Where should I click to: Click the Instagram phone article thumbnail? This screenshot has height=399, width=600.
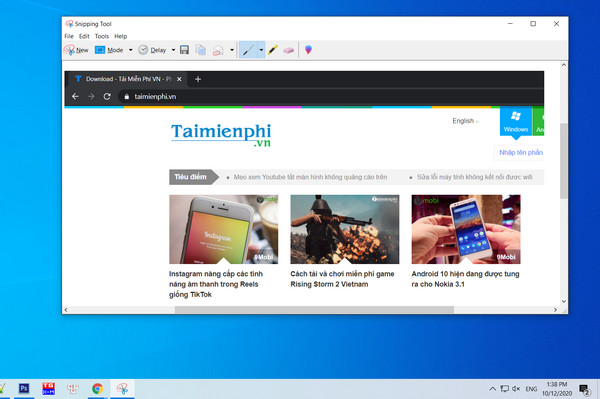pyautogui.click(x=223, y=229)
